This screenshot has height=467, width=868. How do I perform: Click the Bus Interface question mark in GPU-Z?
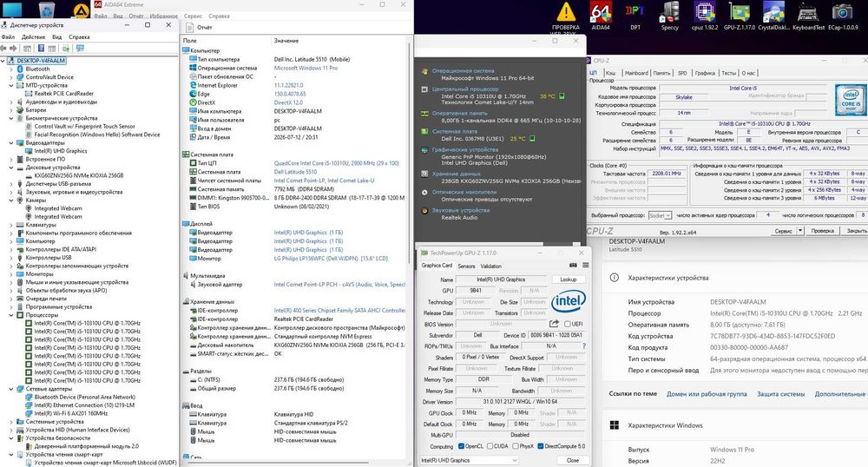(x=583, y=345)
